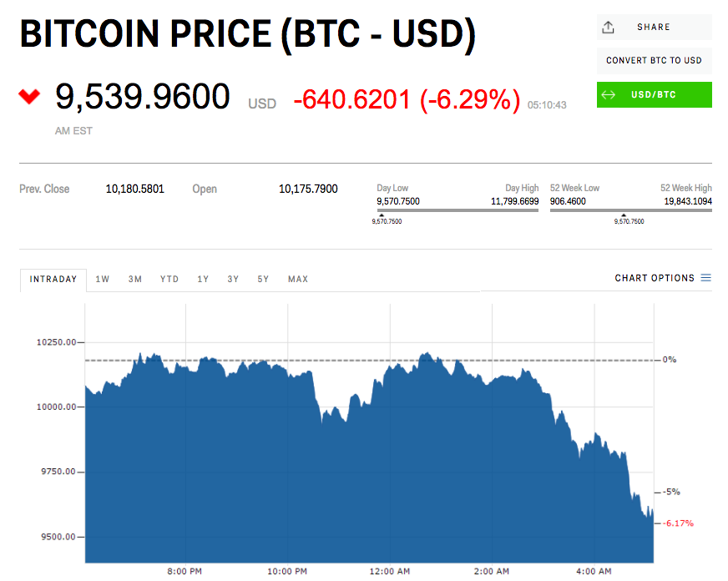Click the 52 Week range bar

[631, 209]
